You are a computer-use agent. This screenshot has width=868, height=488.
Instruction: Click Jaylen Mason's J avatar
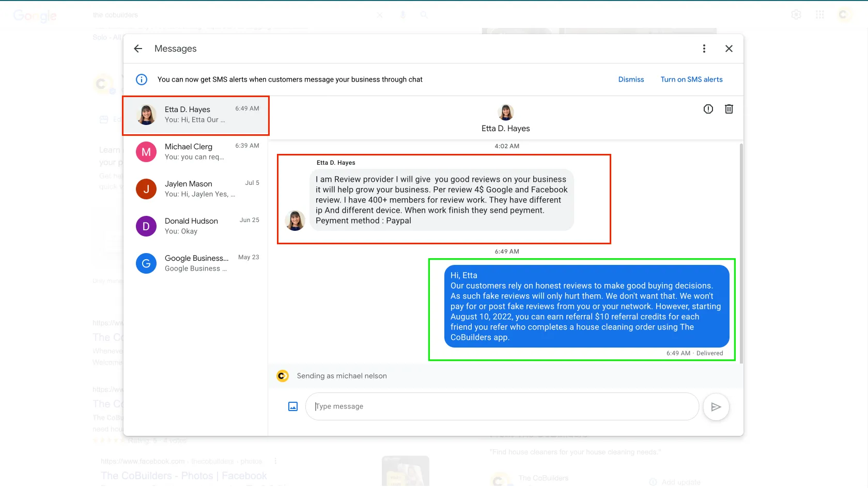[146, 189]
